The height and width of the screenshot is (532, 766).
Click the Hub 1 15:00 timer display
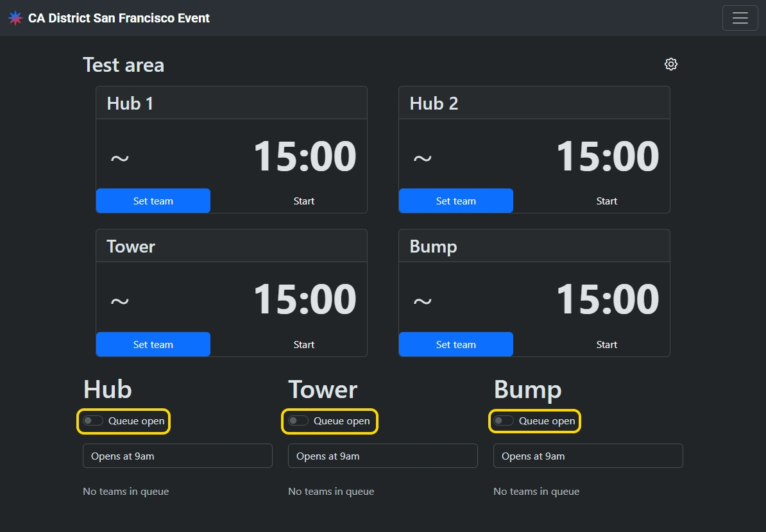[x=305, y=156]
